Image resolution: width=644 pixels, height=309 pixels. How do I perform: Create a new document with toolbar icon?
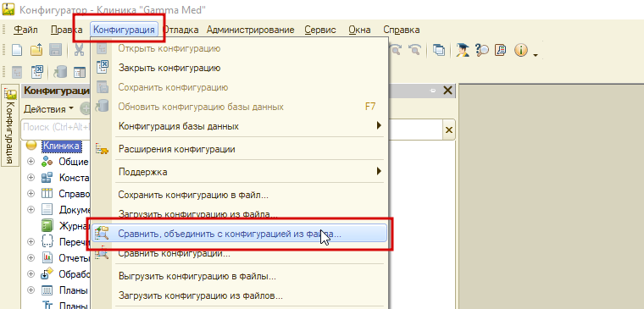point(17,51)
